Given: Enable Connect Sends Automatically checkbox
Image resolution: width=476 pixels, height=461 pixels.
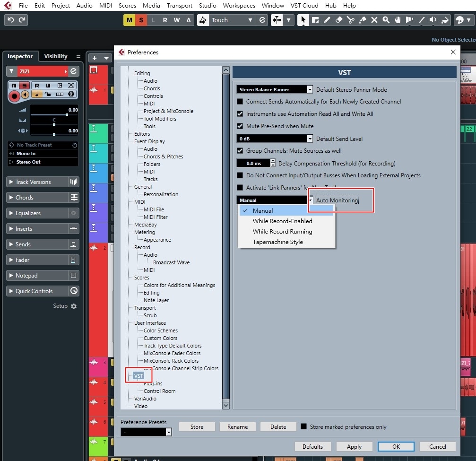Looking at the screenshot, I should tap(240, 102).
